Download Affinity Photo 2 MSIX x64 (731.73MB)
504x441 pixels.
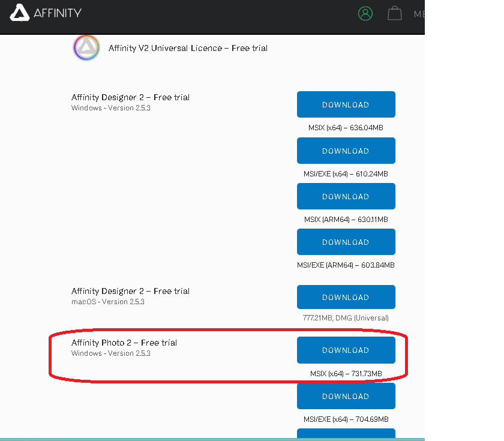click(346, 350)
